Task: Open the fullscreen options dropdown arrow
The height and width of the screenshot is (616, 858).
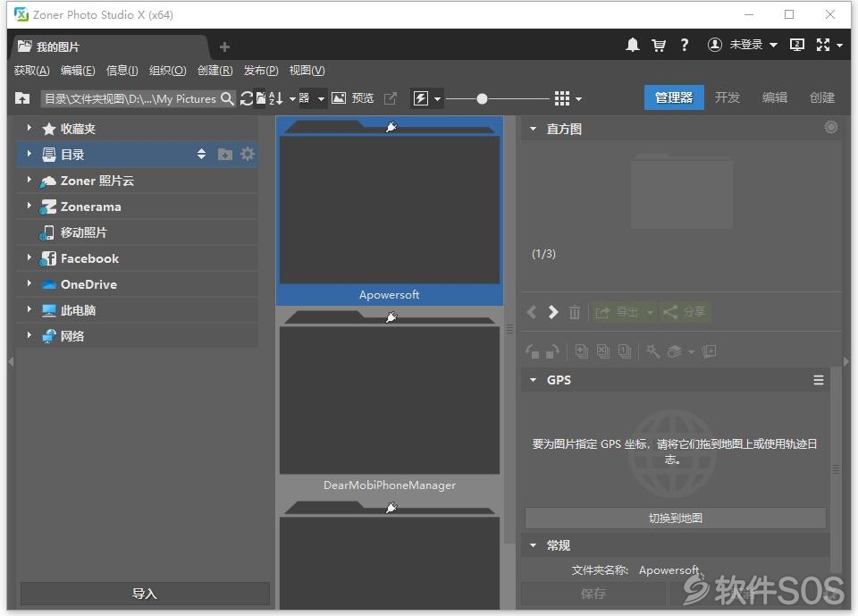Action: (839, 46)
